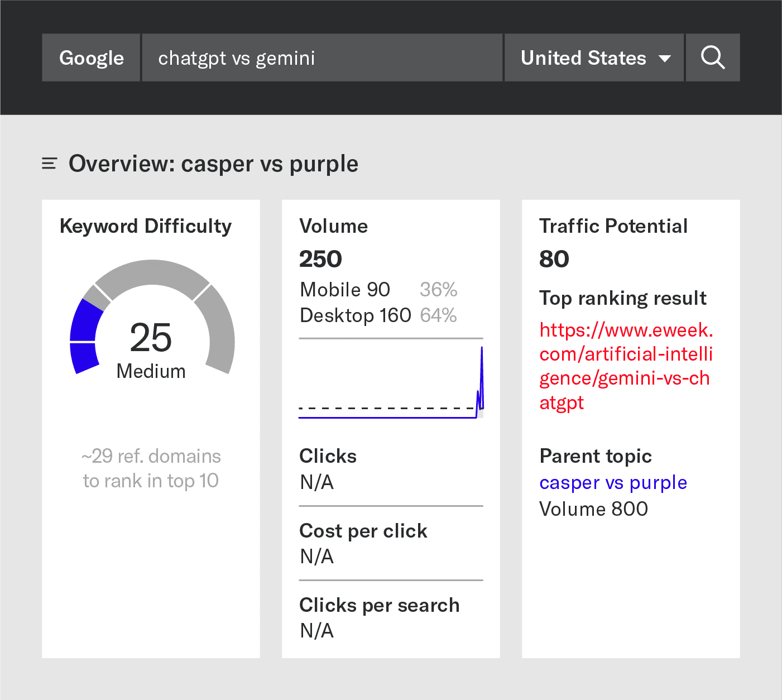Viewport: 782px width, 700px height.
Task: Click the 'Overview: casper vs purple' heading
Action: [x=213, y=164]
